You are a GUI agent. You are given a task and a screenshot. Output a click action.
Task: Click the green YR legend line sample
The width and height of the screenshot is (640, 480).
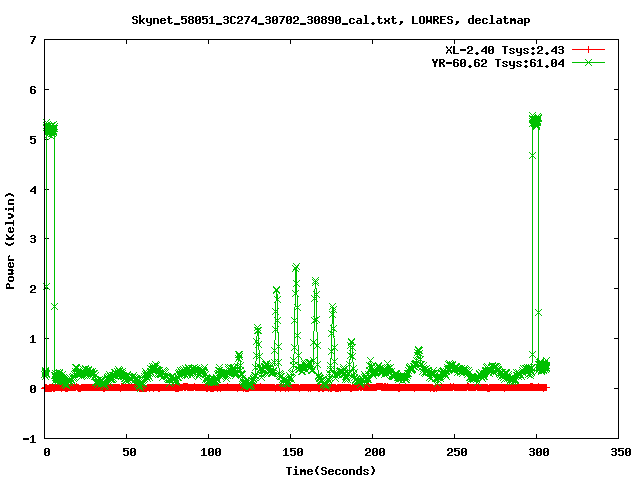coord(588,62)
